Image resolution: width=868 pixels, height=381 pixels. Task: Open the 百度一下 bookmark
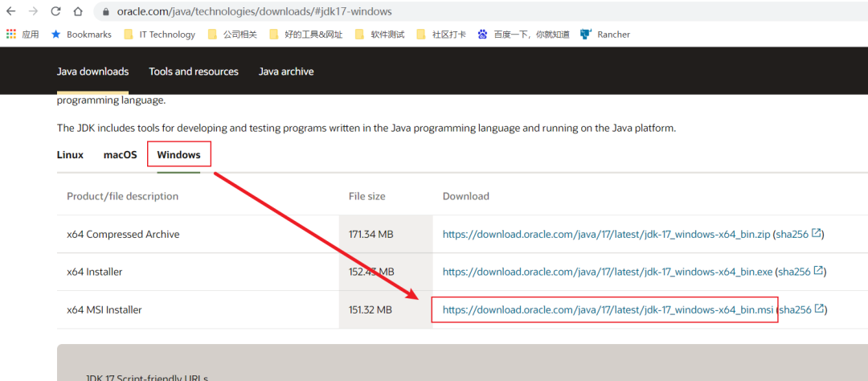click(x=523, y=35)
